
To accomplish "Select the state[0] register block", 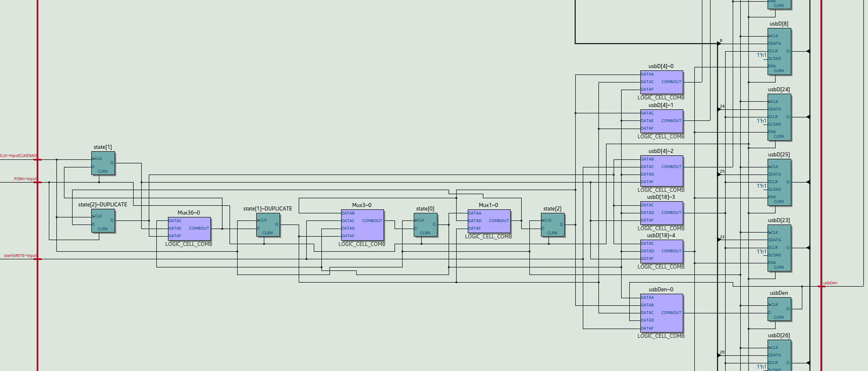I will click(425, 225).
